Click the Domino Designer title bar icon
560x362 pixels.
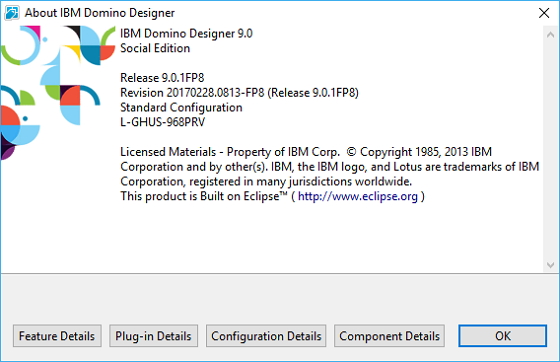(12, 13)
